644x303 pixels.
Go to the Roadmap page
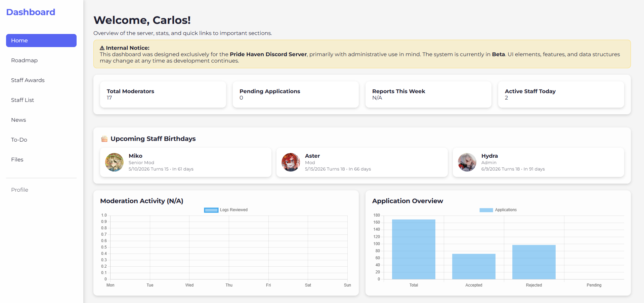coord(25,61)
